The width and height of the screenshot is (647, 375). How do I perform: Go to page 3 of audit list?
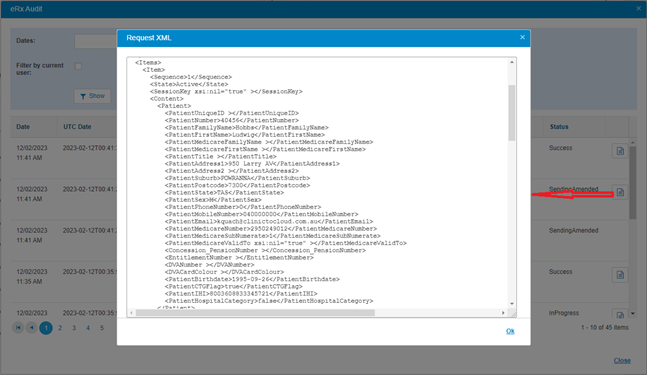pyautogui.click(x=74, y=328)
